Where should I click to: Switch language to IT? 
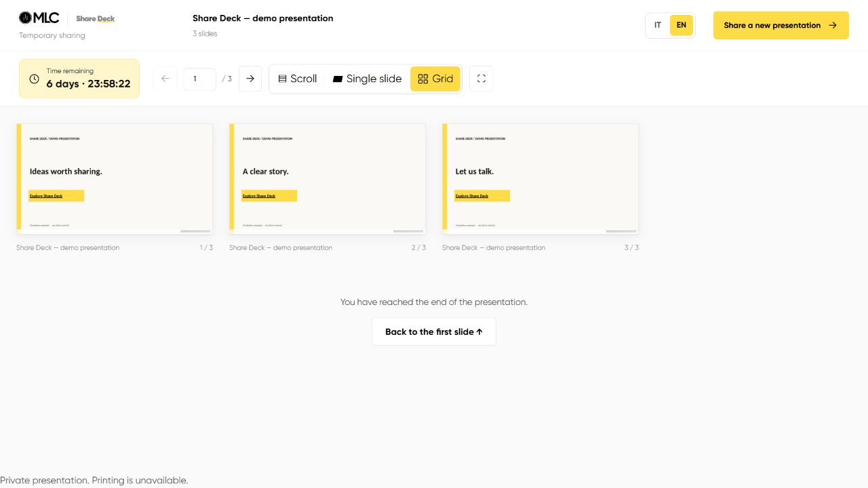[x=658, y=25]
